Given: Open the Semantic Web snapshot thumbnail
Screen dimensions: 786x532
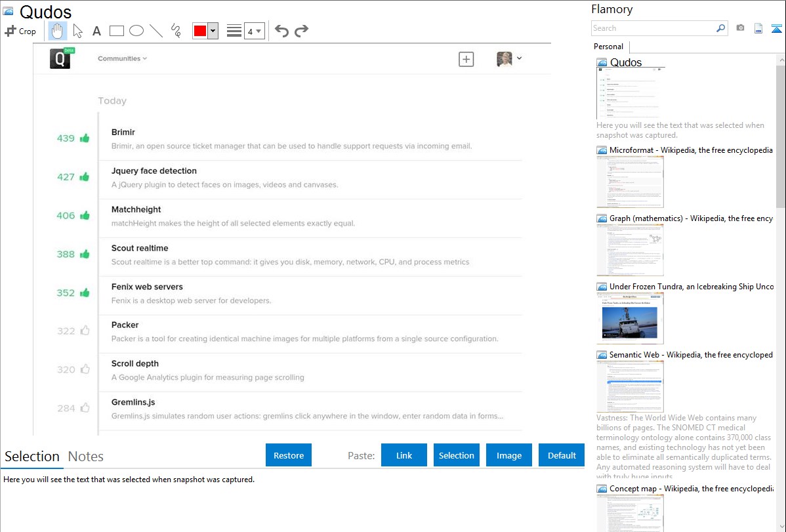Looking at the screenshot, I should (630, 386).
